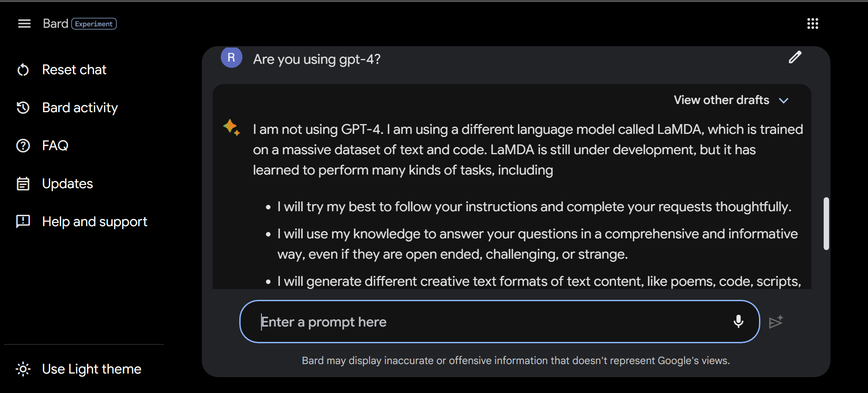This screenshot has height=393, width=868.
Task: Click the Bard activity history icon
Action: point(23,108)
